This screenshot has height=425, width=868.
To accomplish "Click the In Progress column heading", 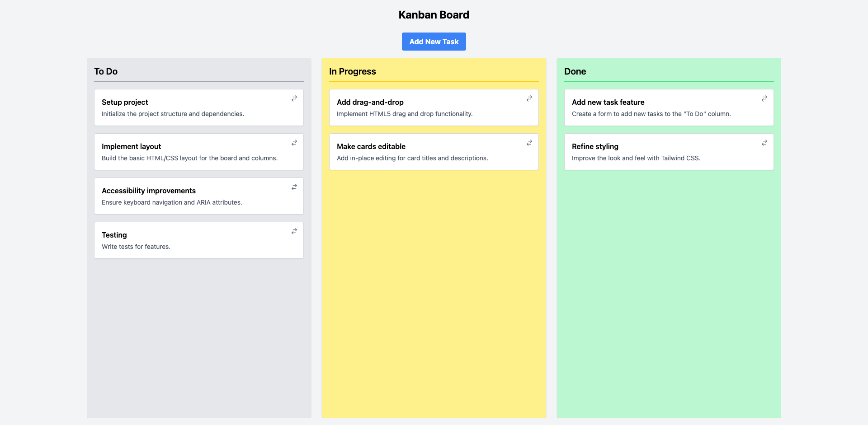I will tap(353, 71).
